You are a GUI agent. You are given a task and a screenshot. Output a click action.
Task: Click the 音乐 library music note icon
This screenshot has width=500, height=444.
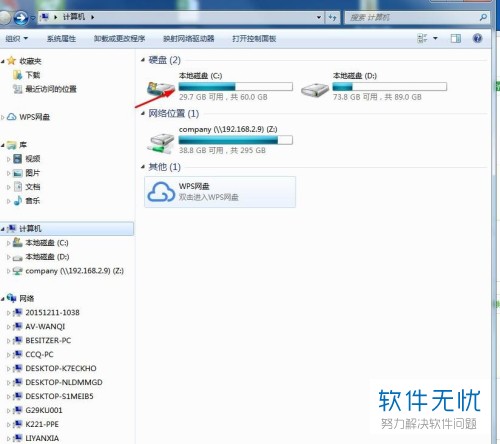[18, 201]
